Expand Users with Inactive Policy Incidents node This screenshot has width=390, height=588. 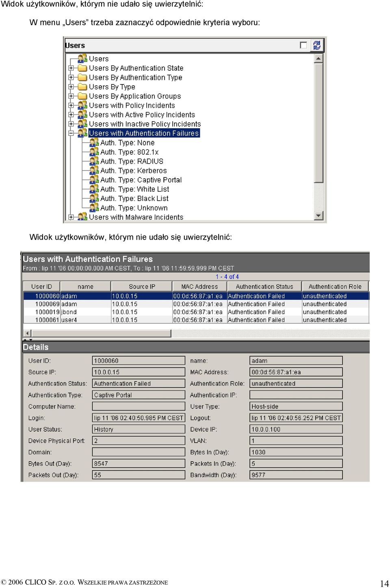tap(71, 124)
